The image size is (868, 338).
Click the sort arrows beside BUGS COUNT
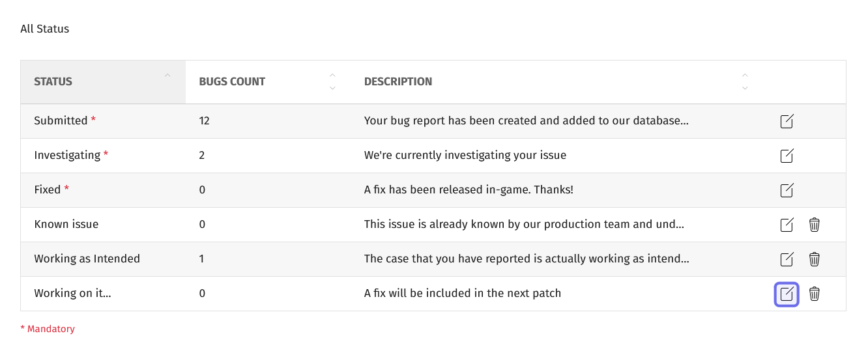click(332, 81)
